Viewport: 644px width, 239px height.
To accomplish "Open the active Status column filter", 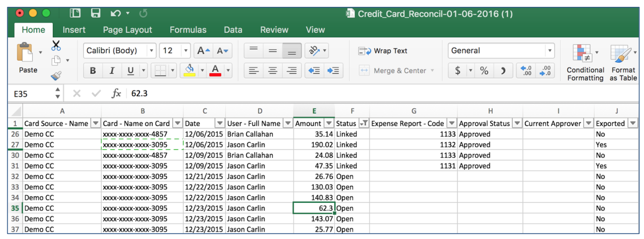I will [364, 123].
